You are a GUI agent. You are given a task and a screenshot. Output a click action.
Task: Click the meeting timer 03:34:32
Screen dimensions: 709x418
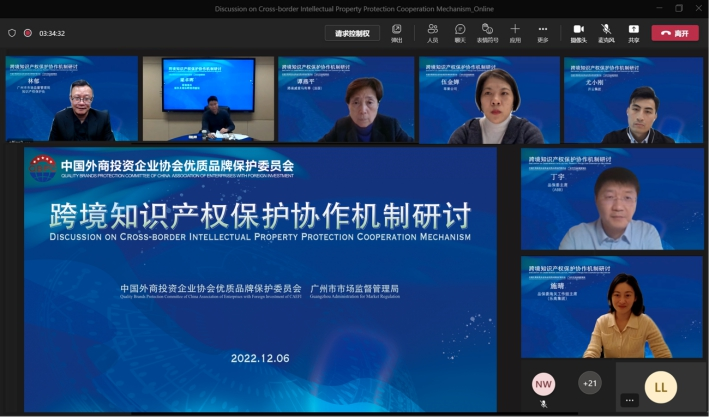click(x=52, y=33)
